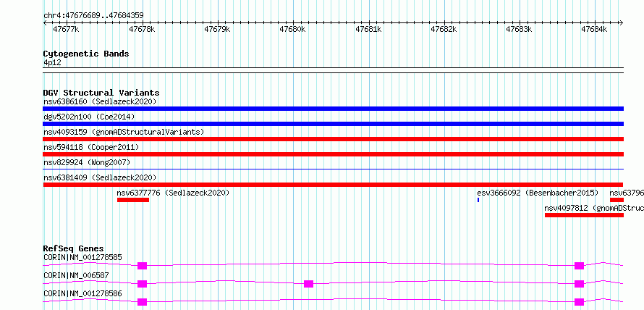Click the cut-off nsv63796 variant label
The image size is (644, 310).
tap(627, 193)
